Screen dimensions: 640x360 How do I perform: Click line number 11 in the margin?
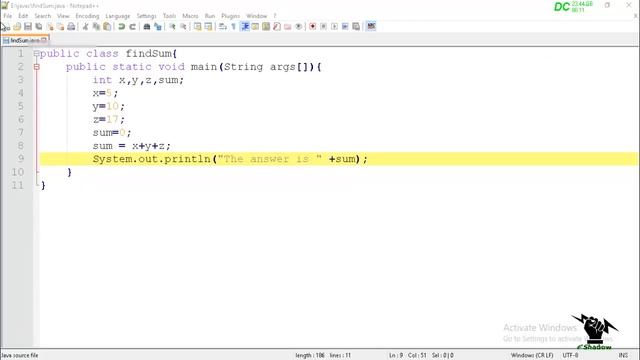[x=18, y=185]
